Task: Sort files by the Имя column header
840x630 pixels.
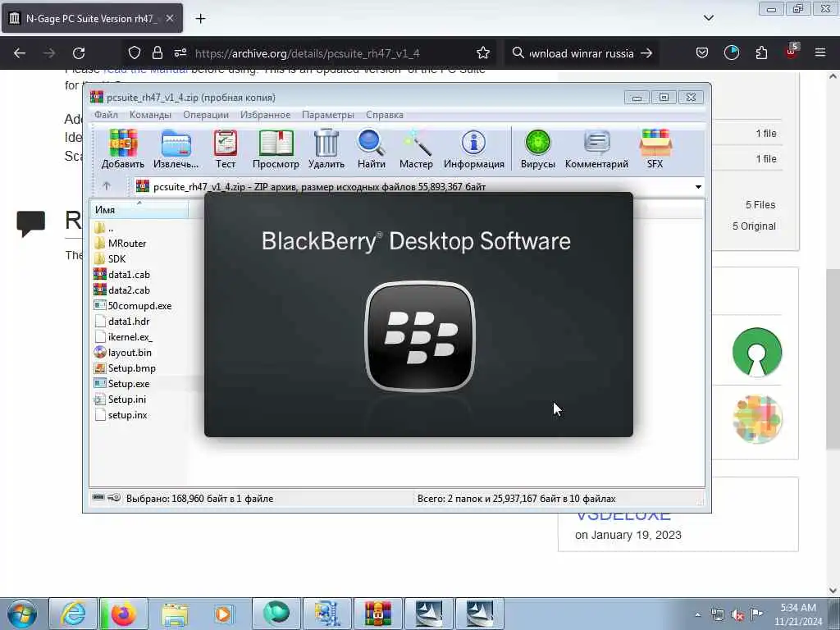Action: (139, 210)
